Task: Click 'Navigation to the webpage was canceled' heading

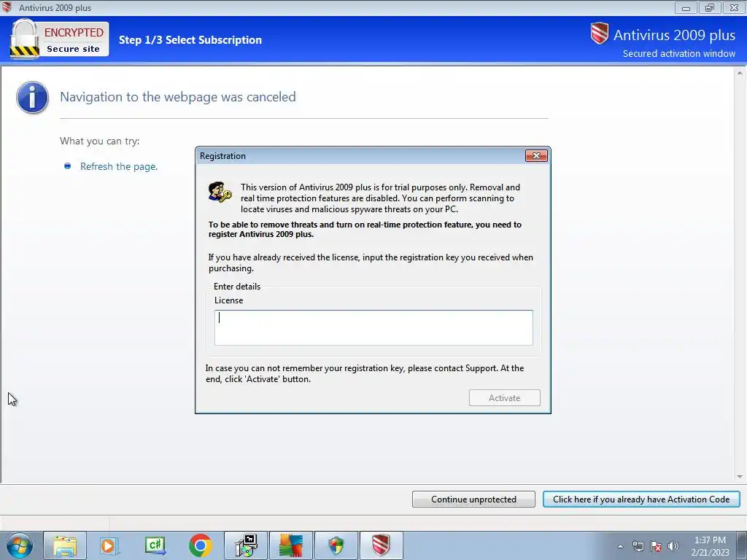Action: [x=178, y=97]
